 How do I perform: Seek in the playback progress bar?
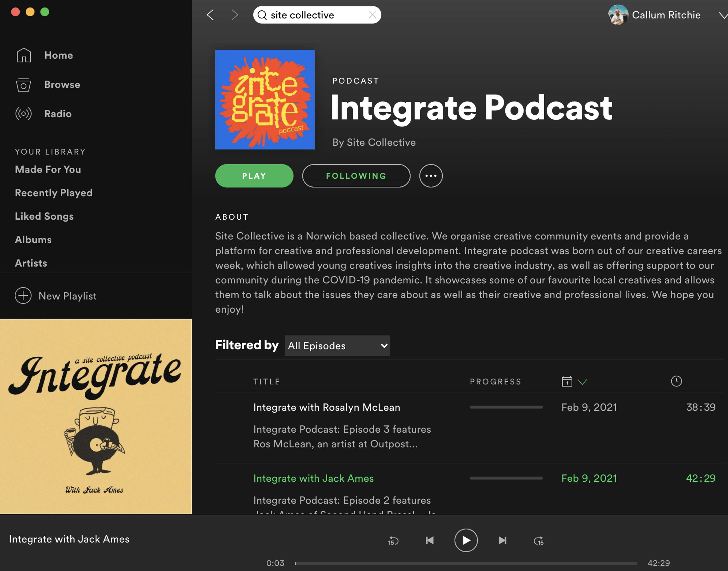pyautogui.click(x=466, y=563)
